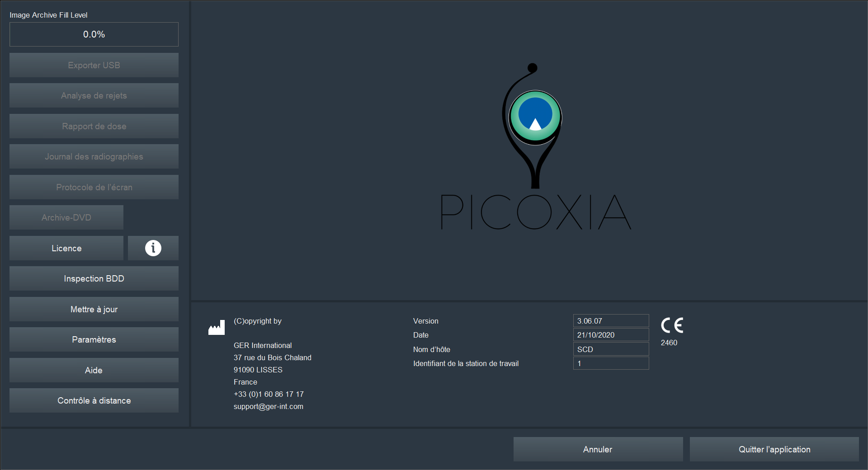This screenshot has width=868, height=470.
Task: Click the workstation identifier field
Action: [611, 363]
